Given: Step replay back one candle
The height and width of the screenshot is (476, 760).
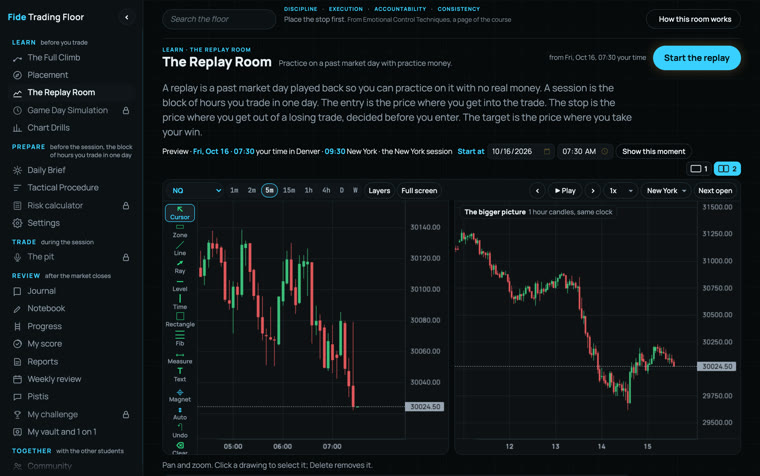Looking at the screenshot, I should 537,191.
